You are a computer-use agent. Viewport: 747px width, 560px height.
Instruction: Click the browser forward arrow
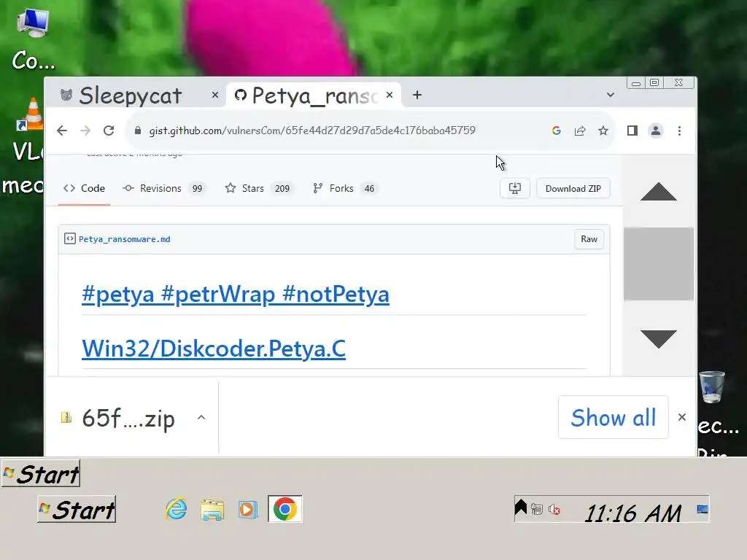click(x=85, y=131)
